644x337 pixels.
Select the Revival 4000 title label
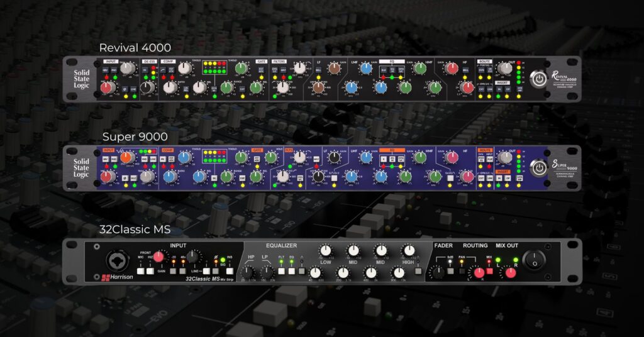[135, 47]
